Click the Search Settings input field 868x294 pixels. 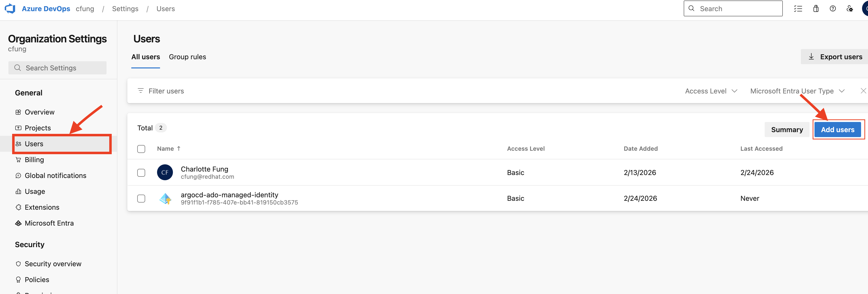pos(57,68)
